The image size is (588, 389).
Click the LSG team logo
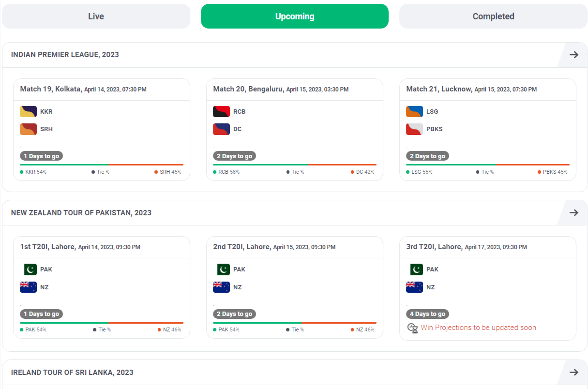(x=414, y=111)
